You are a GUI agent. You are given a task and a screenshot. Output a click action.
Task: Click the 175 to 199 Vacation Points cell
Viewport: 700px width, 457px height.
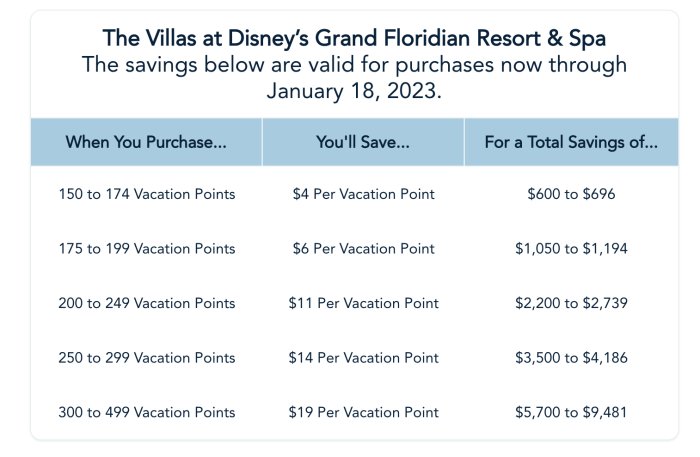click(147, 248)
